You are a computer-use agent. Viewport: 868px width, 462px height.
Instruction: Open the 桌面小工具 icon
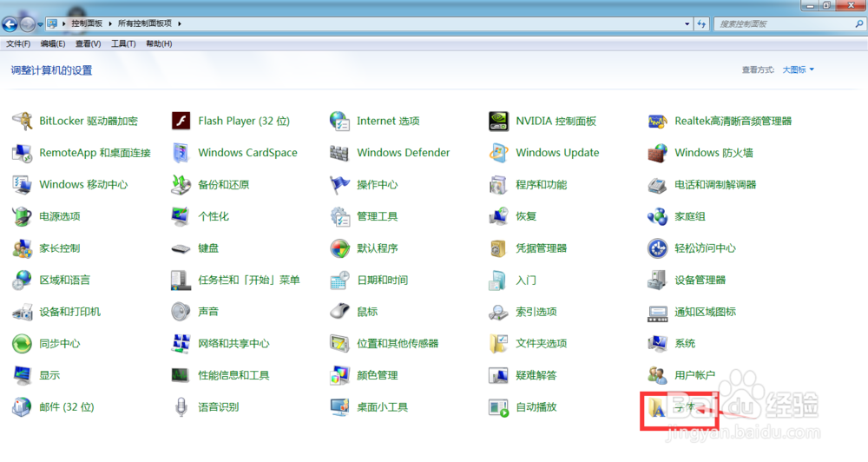pyautogui.click(x=340, y=407)
